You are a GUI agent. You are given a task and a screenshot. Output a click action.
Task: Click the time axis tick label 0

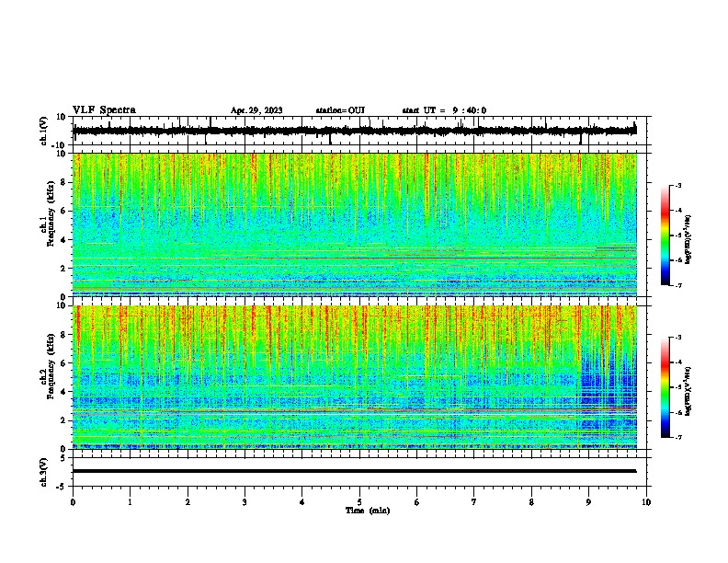tap(73, 502)
